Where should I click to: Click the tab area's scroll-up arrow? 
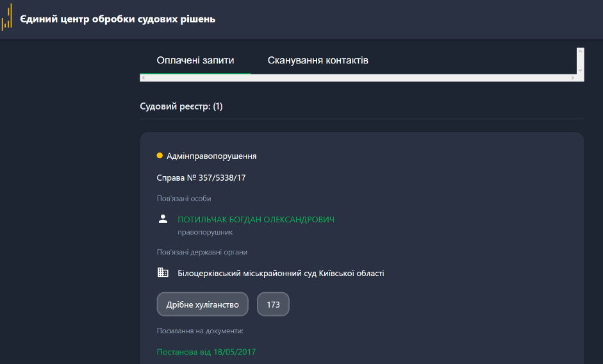[581, 51]
